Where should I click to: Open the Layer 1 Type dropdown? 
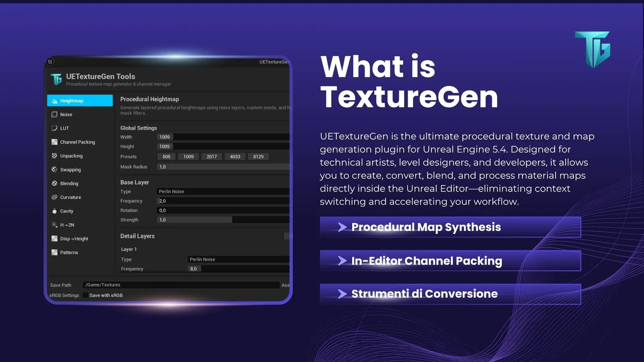tap(238, 259)
